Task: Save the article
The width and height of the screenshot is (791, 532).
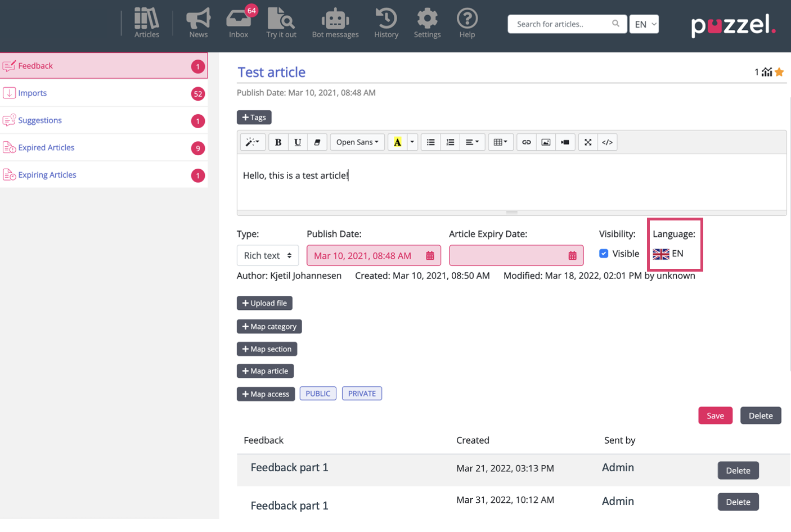Action: (715, 416)
